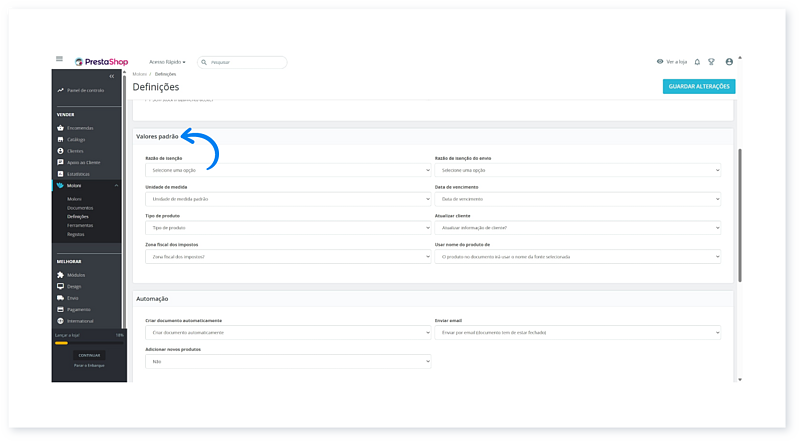Open Criar documento automaticamente dropdown
800x442 pixels.
click(x=288, y=331)
